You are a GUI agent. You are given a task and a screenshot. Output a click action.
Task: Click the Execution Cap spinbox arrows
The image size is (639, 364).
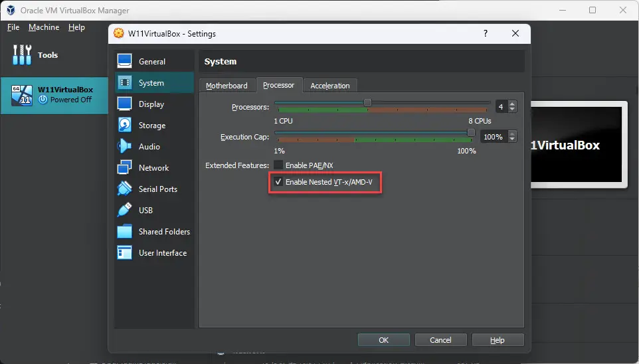click(x=512, y=136)
